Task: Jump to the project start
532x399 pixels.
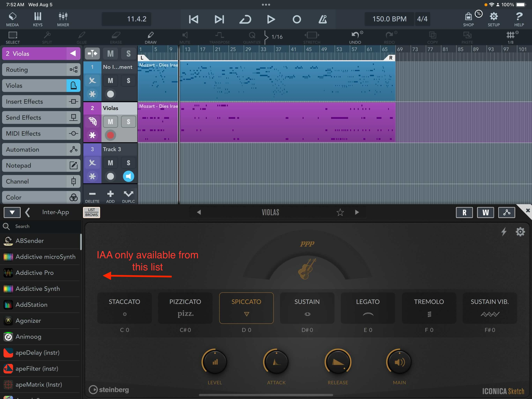Action: coord(193,19)
